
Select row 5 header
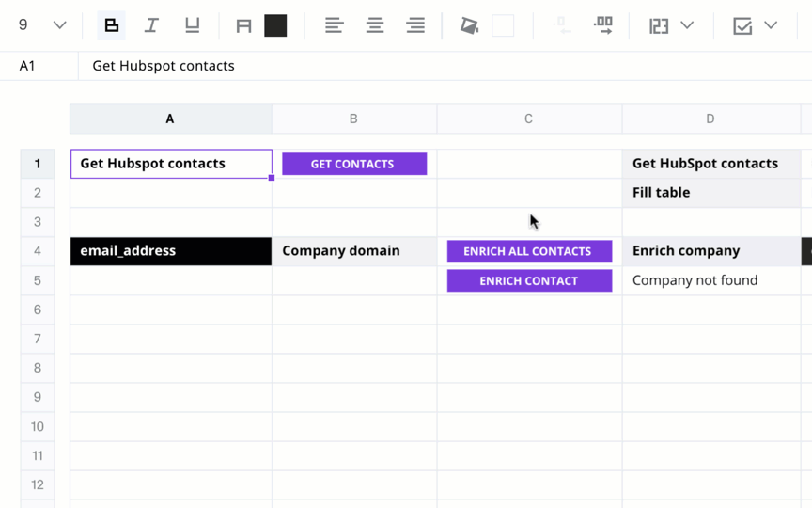(x=38, y=280)
